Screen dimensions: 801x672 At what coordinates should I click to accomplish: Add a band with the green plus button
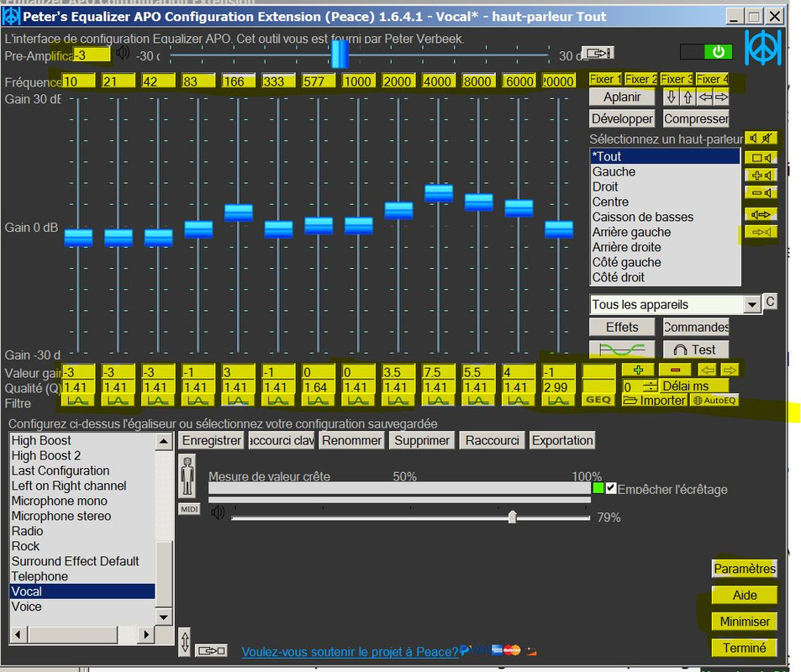point(638,370)
